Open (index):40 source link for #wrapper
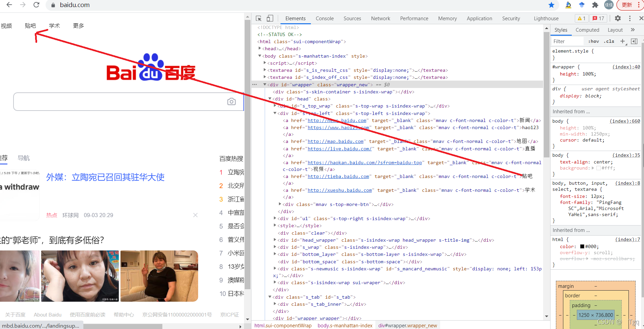This screenshot has width=644, height=329. coord(626,67)
